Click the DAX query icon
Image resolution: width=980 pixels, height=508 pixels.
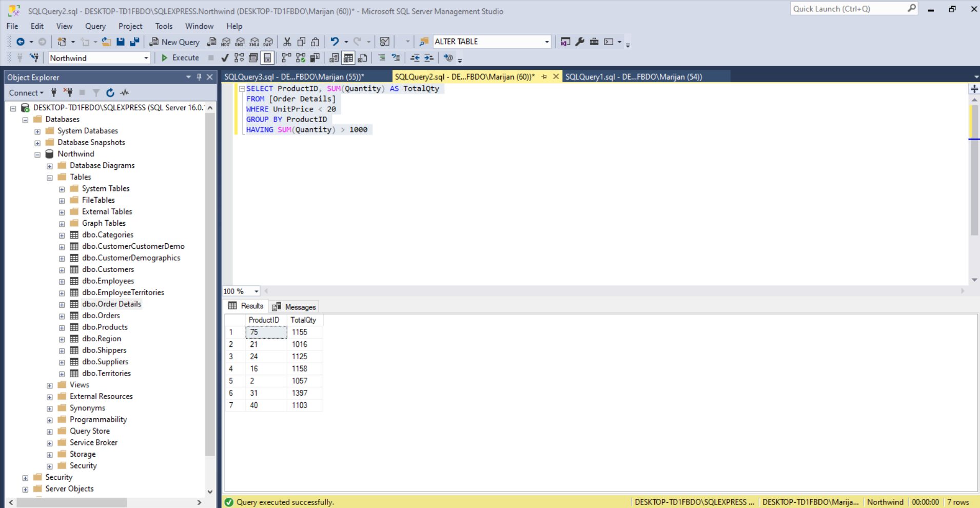(x=268, y=42)
